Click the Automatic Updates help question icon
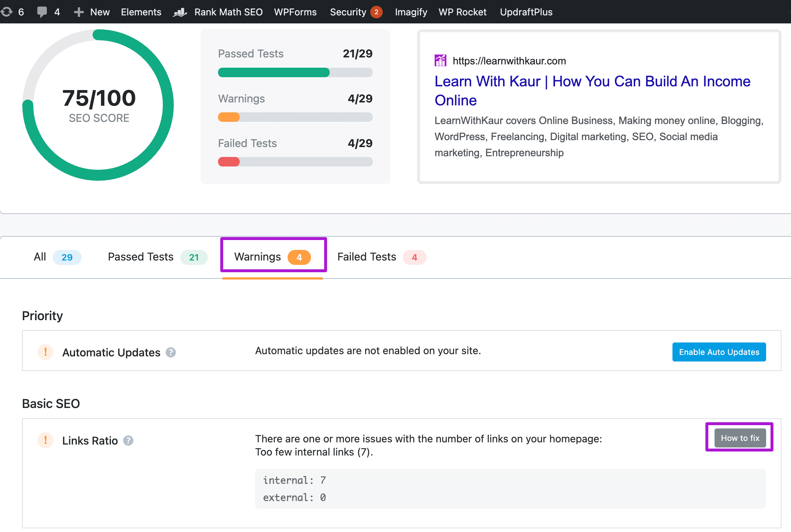 click(171, 352)
